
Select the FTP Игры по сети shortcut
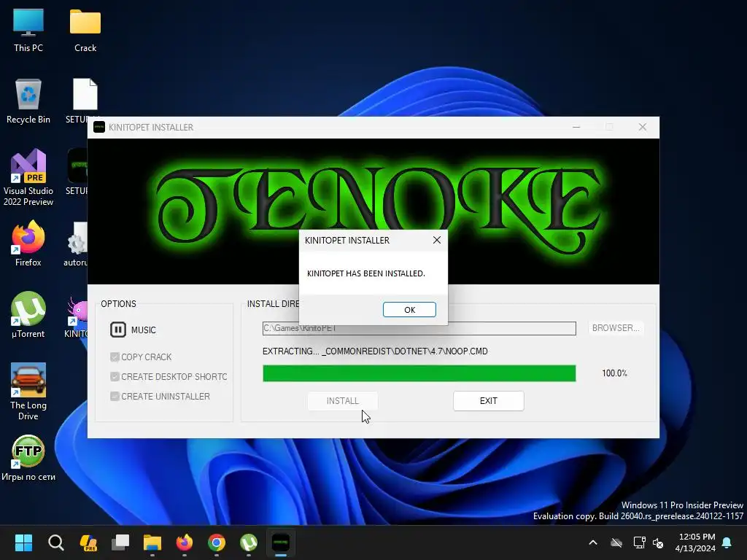coord(28,458)
